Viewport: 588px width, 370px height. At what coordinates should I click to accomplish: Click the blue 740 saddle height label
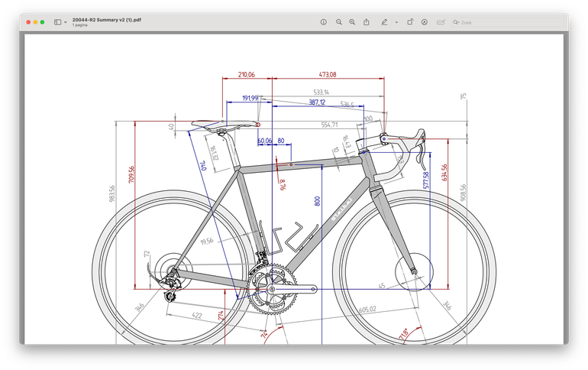[x=202, y=165]
